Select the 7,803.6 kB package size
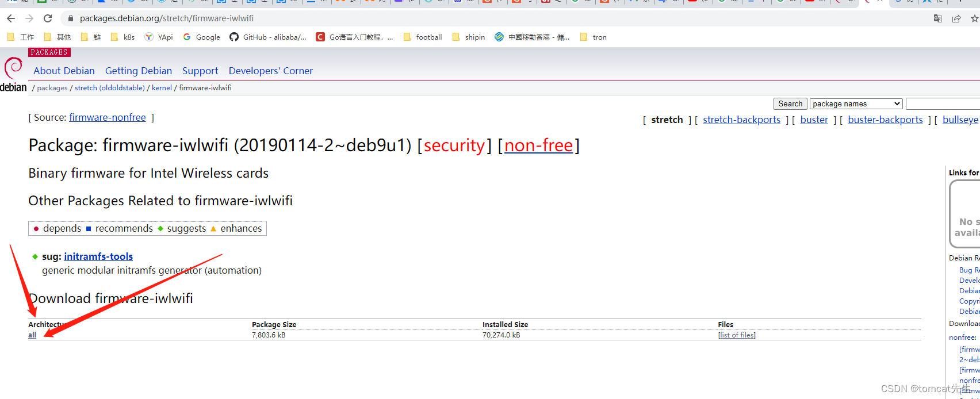980x399 pixels. (x=269, y=335)
